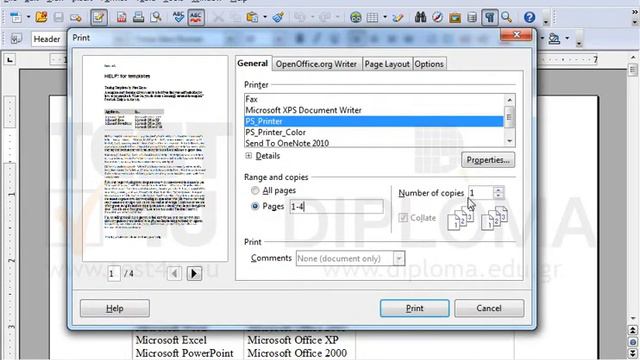
Task: Click the Help button
Action: (x=115, y=308)
